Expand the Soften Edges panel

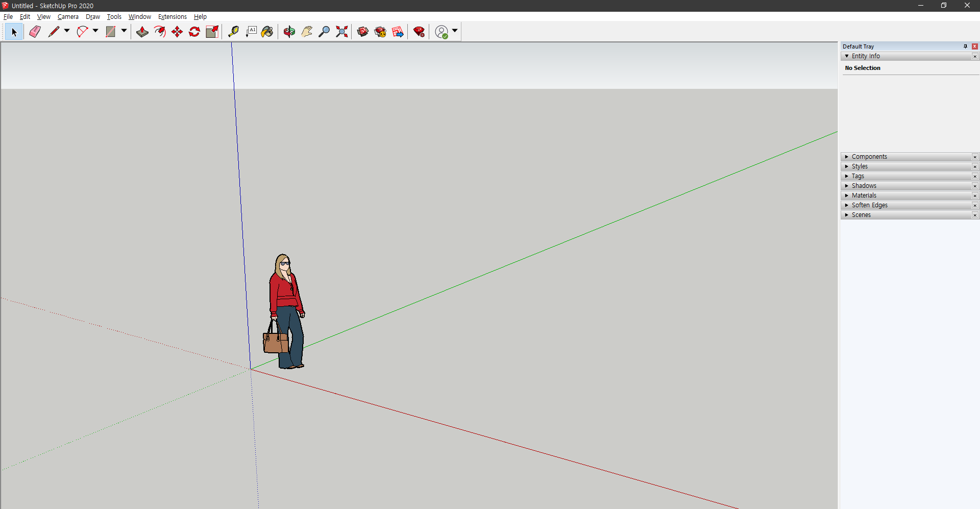(x=847, y=205)
